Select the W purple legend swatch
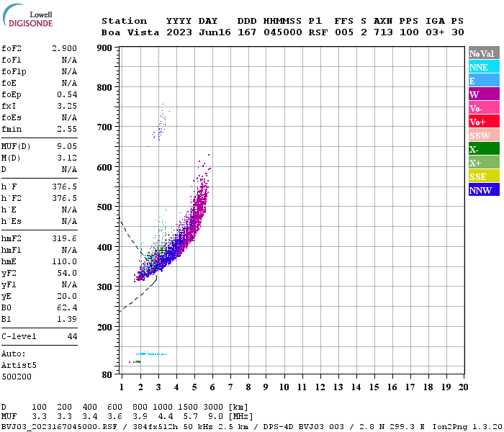The width and height of the screenshot is (504, 432). tap(484, 94)
